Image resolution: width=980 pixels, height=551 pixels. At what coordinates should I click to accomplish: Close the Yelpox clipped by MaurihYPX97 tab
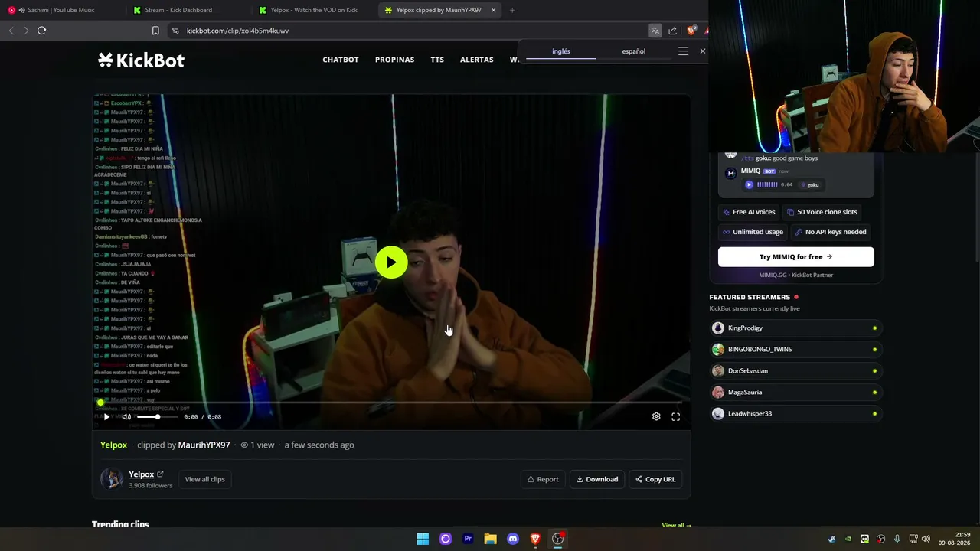(493, 10)
